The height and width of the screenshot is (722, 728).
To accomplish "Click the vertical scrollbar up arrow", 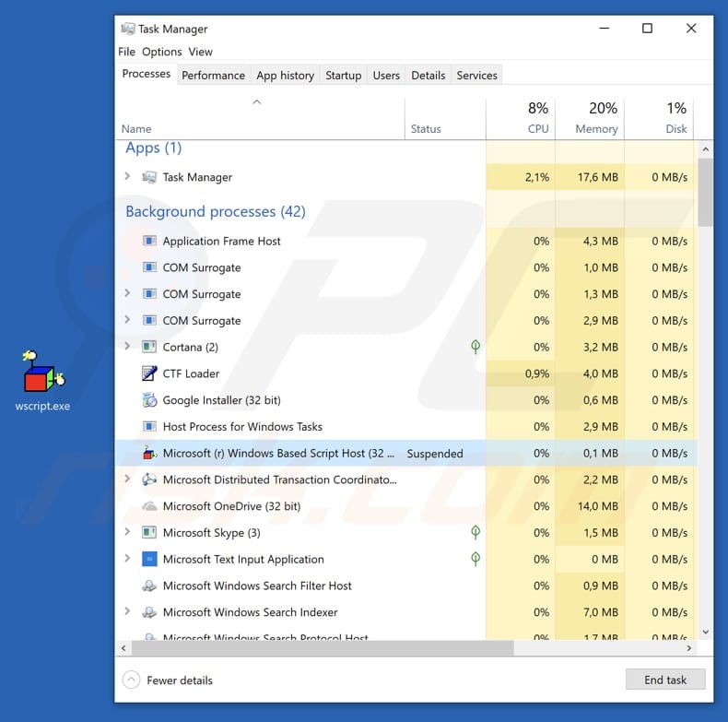I will 705,149.
